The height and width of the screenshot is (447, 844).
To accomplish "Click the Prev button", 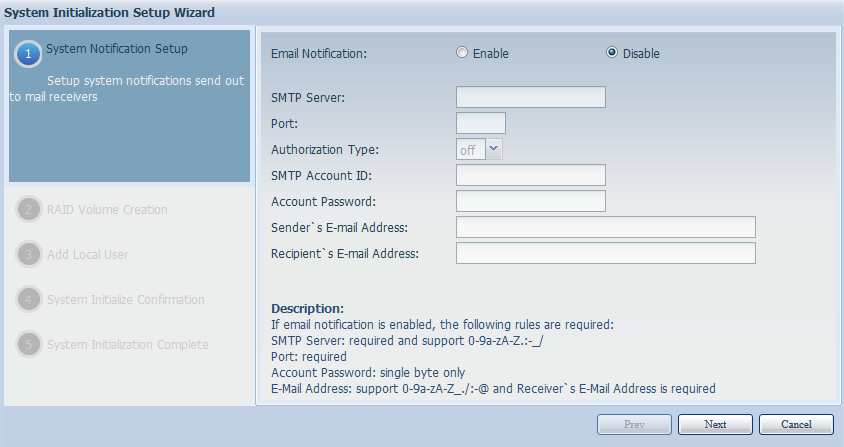I will (634, 424).
